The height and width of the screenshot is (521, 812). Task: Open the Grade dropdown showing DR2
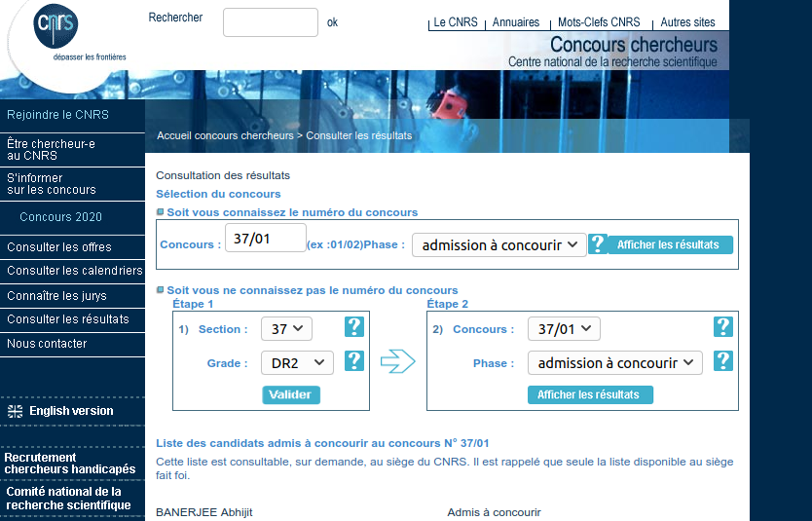coord(297,363)
